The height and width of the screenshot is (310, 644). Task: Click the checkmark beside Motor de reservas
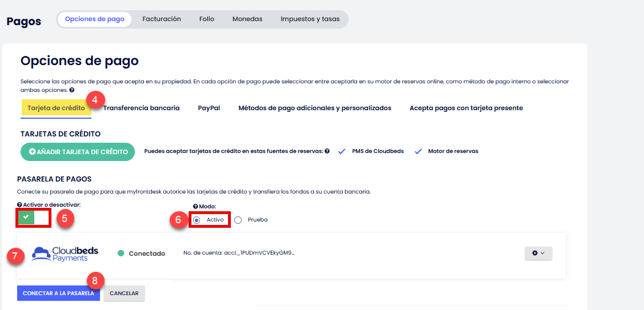coord(418,151)
